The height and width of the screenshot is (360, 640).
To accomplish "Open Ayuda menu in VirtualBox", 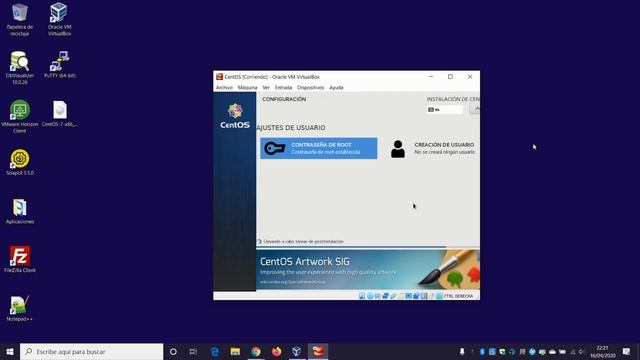I will pos(336,87).
